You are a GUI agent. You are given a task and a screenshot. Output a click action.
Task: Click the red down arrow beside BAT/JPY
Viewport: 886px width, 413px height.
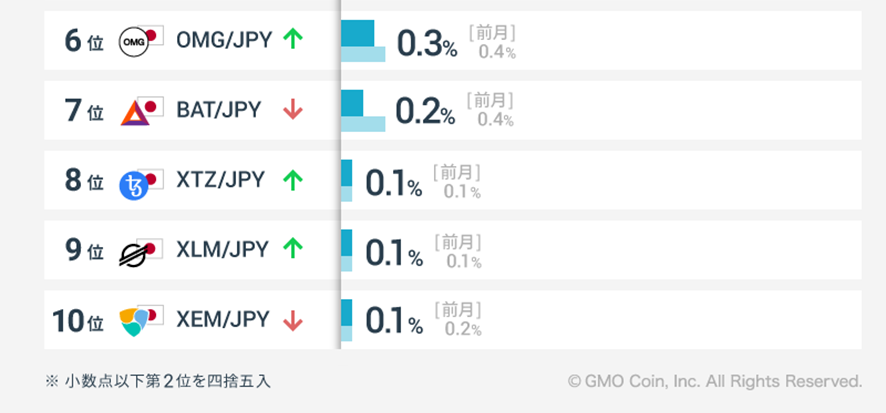coord(292,110)
